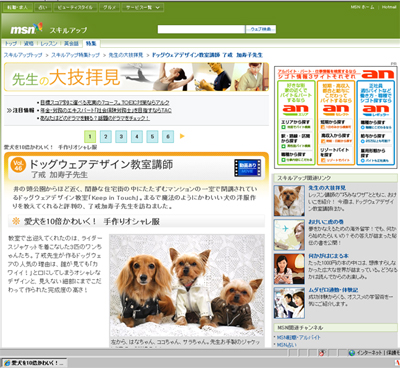
Task: Click the MSN ホーム link at top right
Action: 363,7
